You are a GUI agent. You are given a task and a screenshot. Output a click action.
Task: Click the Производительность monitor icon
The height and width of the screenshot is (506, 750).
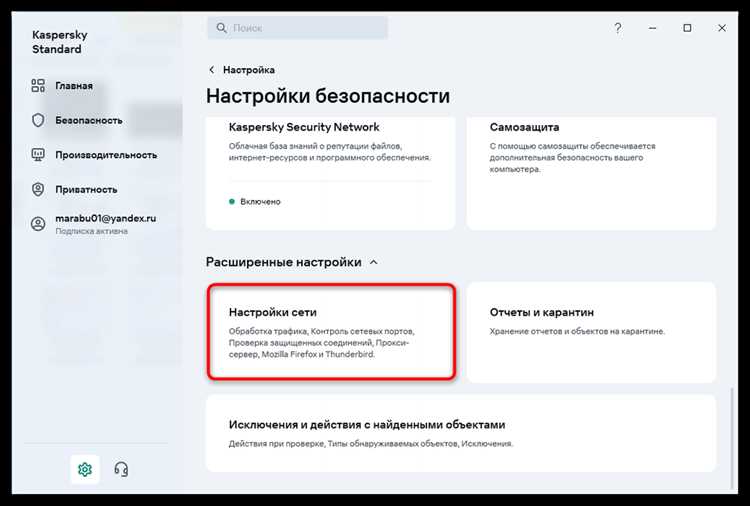click(x=38, y=154)
